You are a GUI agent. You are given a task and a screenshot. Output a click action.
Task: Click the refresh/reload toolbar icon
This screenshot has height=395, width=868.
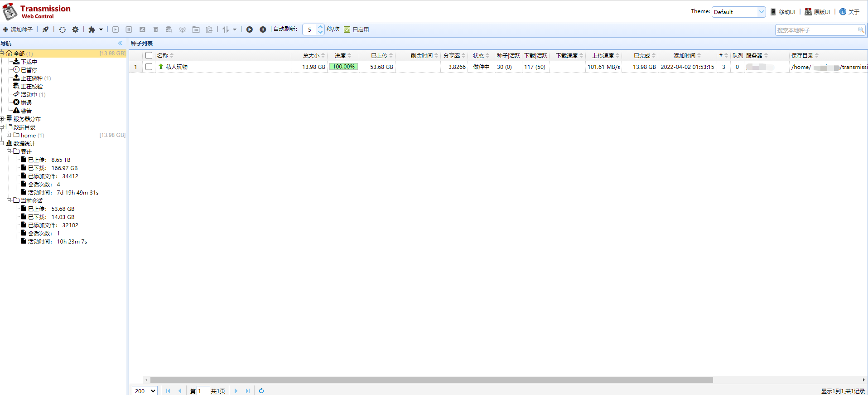63,29
